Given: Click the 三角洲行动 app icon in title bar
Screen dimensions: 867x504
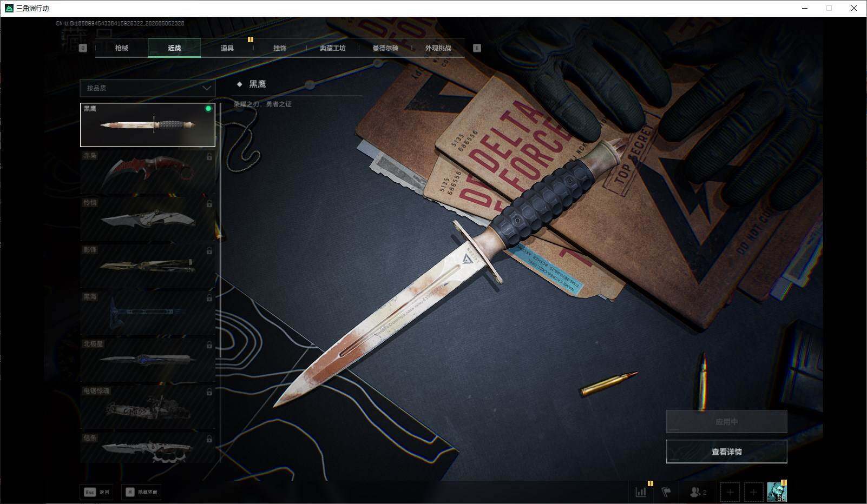Looking at the screenshot, I should tap(9, 8).
